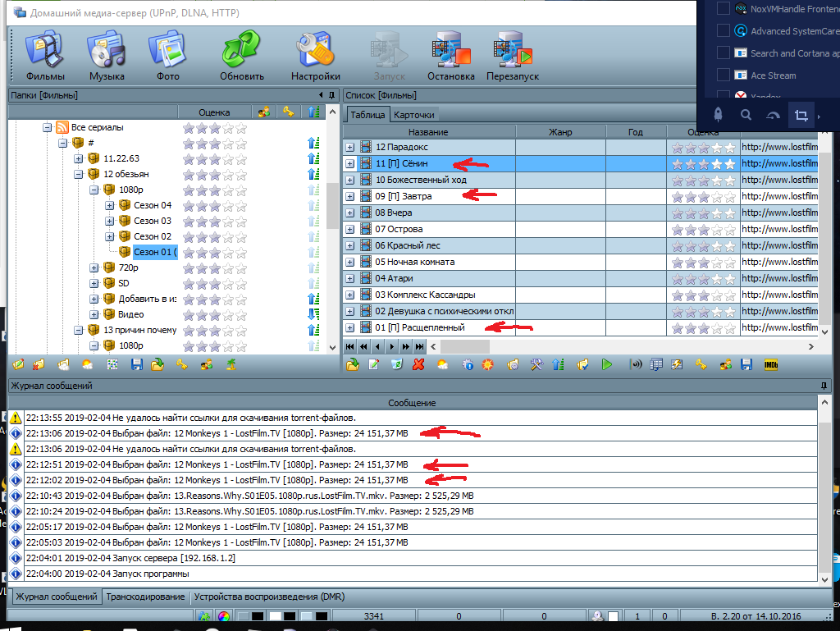Expand the 720p folder node
This screenshot has width=840, height=631.
[x=94, y=268]
